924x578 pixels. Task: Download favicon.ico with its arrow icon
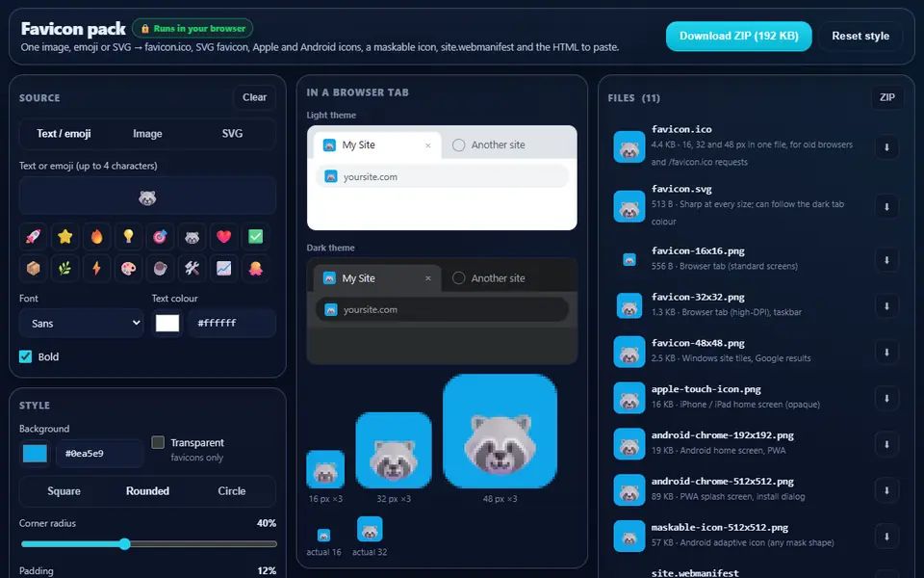pos(886,146)
